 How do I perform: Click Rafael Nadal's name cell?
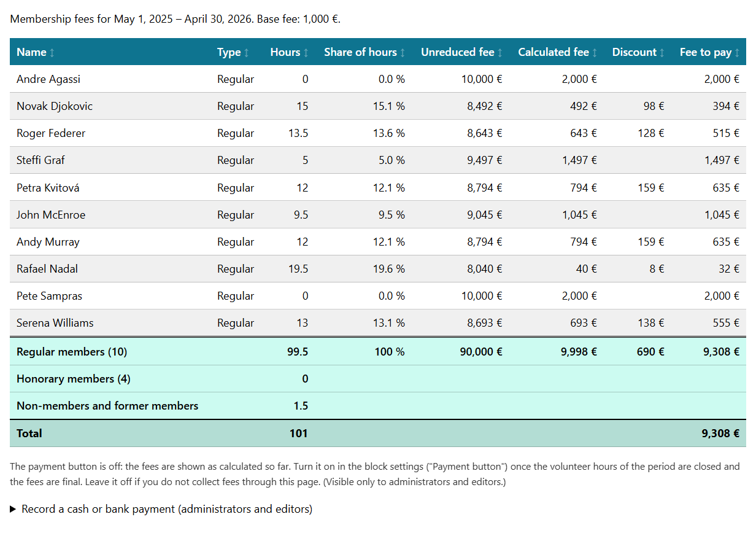47,269
